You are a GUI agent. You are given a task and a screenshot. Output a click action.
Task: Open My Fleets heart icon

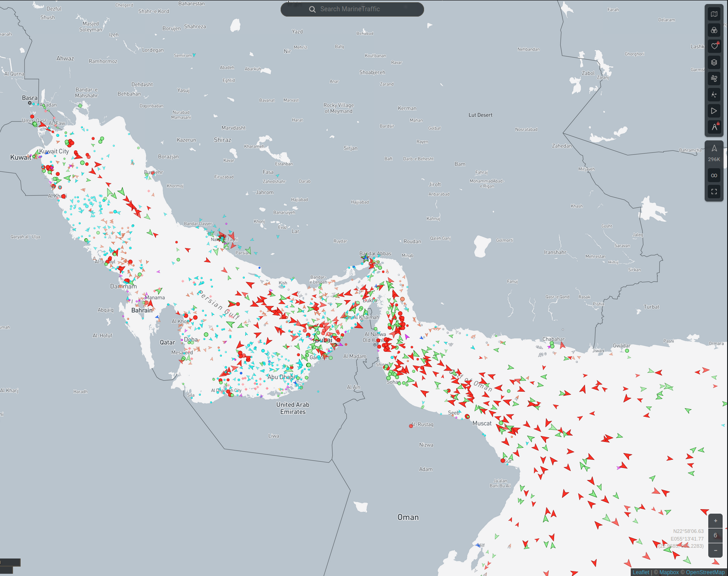click(714, 46)
